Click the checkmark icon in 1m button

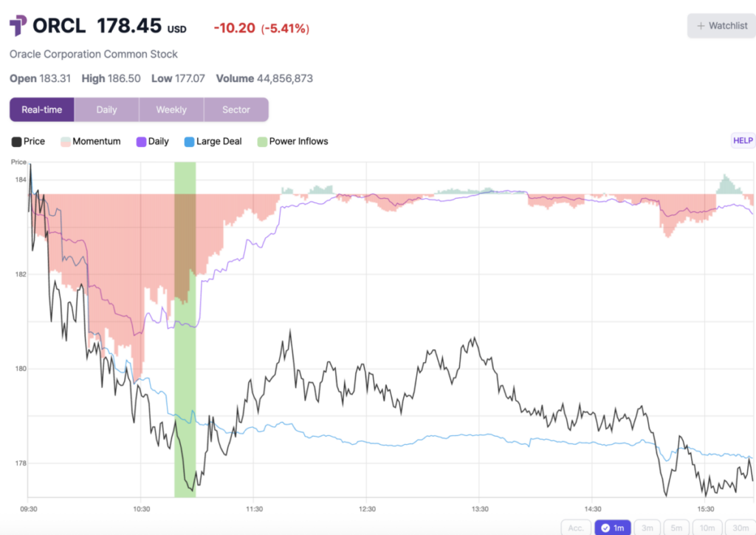click(605, 528)
